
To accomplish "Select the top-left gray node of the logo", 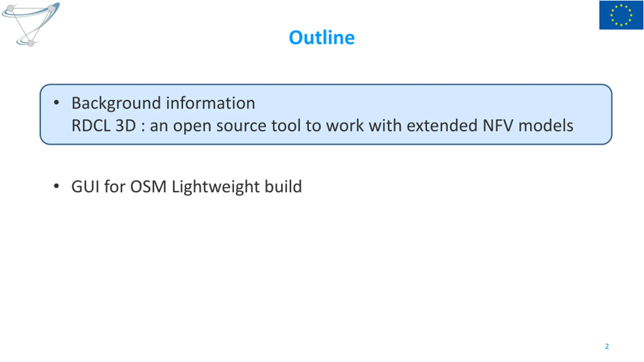I will click(10, 9).
